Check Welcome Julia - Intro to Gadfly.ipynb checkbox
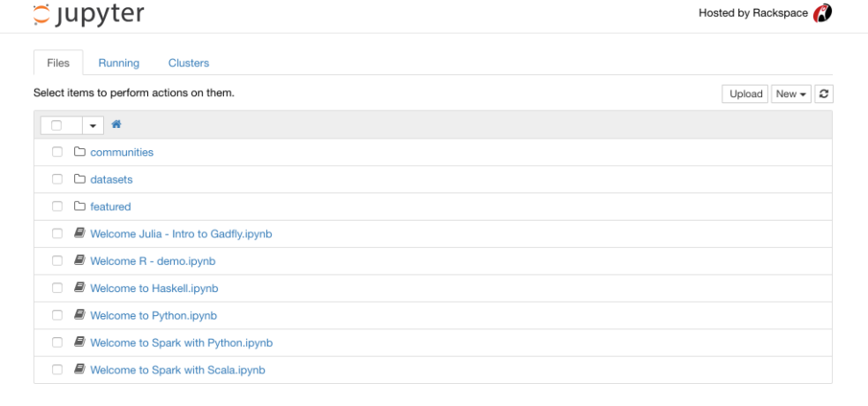The width and height of the screenshot is (868, 406). tap(57, 233)
